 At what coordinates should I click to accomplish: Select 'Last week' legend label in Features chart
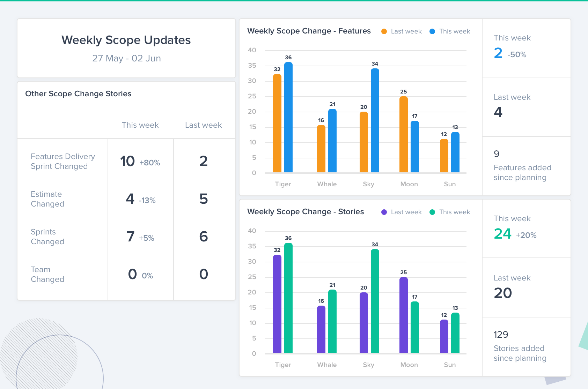406,31
